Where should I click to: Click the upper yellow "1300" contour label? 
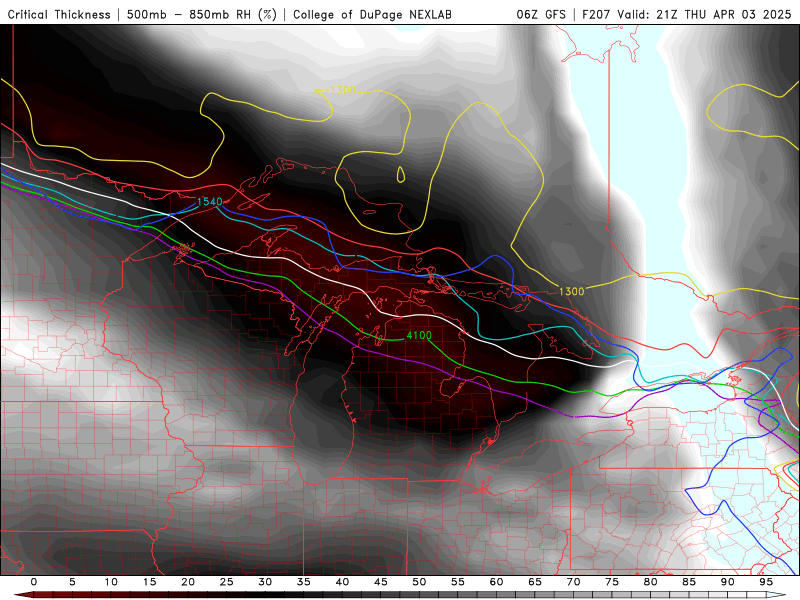(x=343, y=90)
